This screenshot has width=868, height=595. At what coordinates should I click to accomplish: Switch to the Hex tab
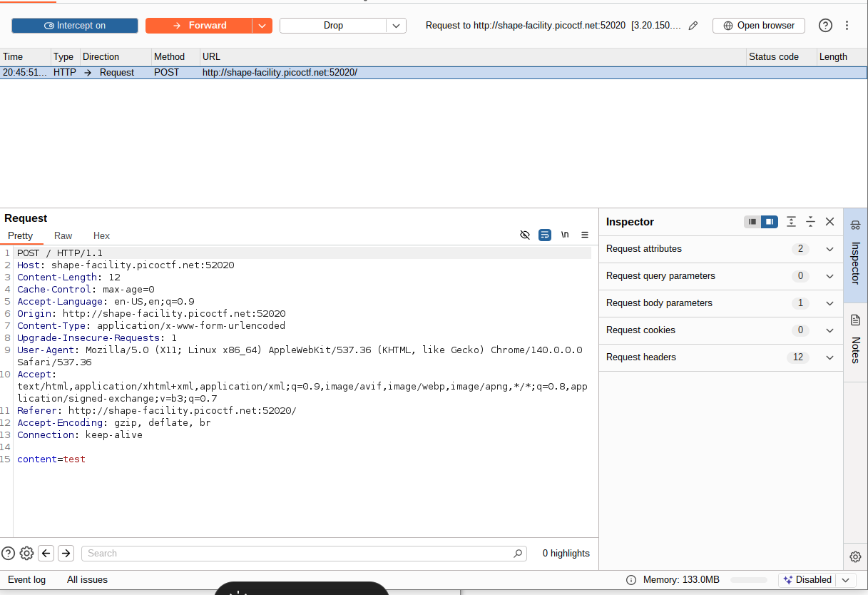(x=101, y=235)
